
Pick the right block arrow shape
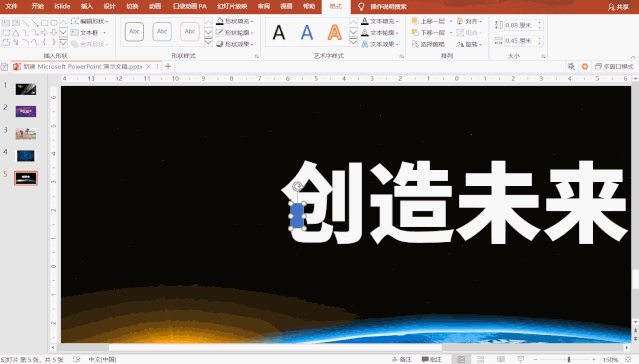pyautogui.click(x=44, y=33)
